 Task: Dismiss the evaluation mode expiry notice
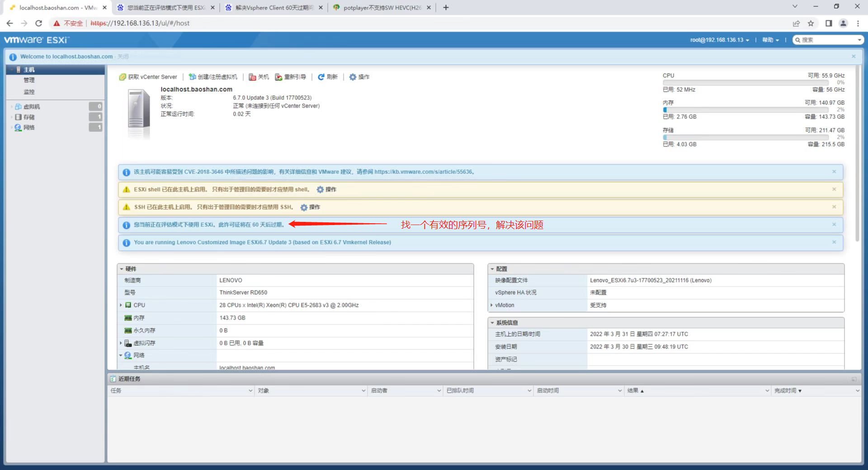[x=834, y=225]
